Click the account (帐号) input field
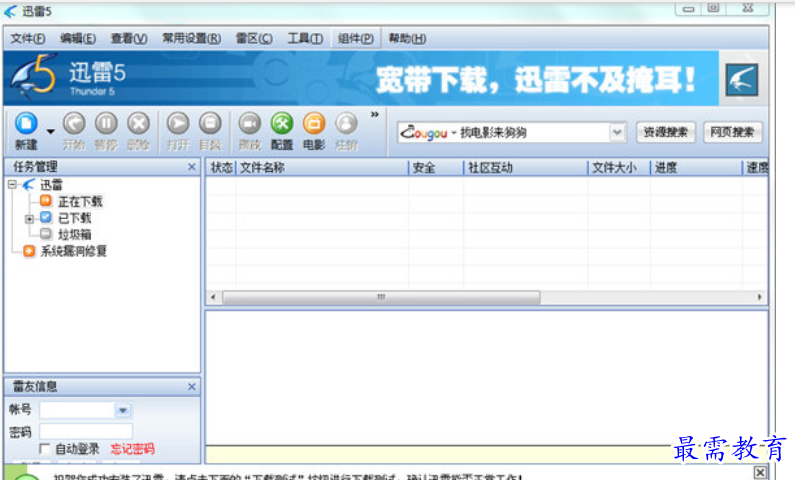795x480 pixels. [x=77, y=410]
